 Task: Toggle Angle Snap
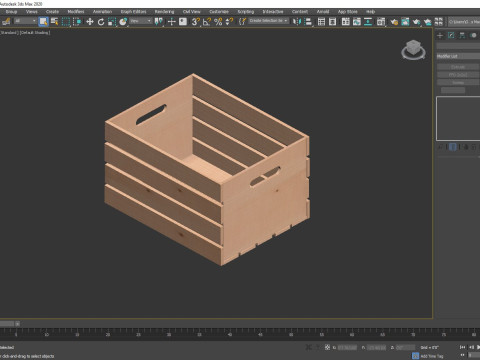pos(207,22)
